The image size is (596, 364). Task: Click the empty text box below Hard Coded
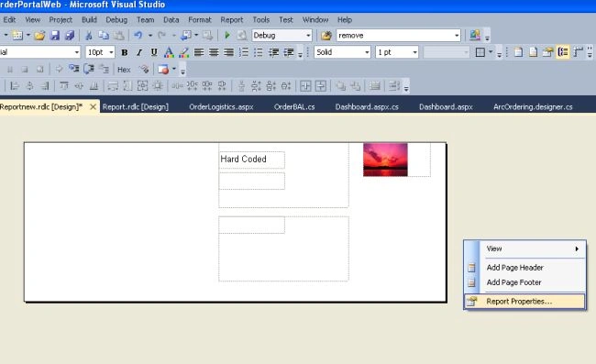[251, 181]
